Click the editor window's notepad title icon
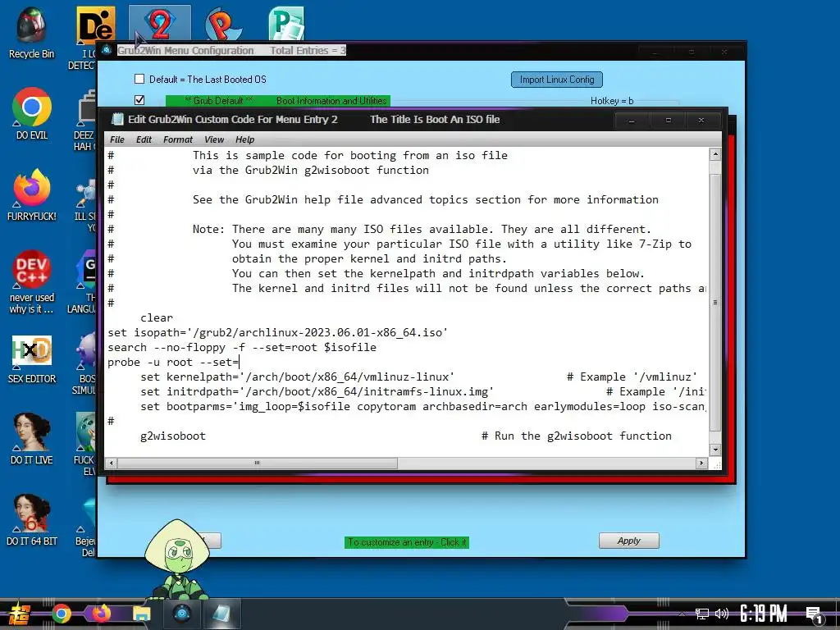Image resolution: width=840 pixels, height=630 pixels. point(116,120)
